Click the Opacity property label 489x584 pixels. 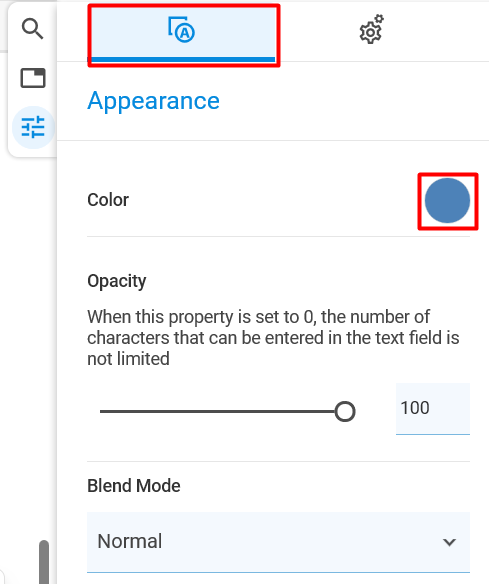117,281
